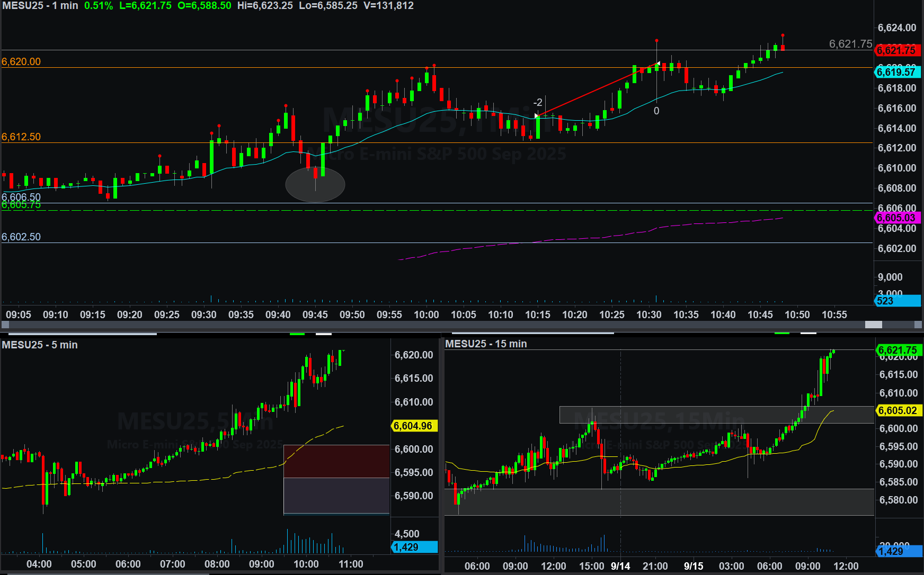This screenshot has height=575, width=924.
Task: Select the gray ellipse drawing near 09:45
Action: pos(315,185)
